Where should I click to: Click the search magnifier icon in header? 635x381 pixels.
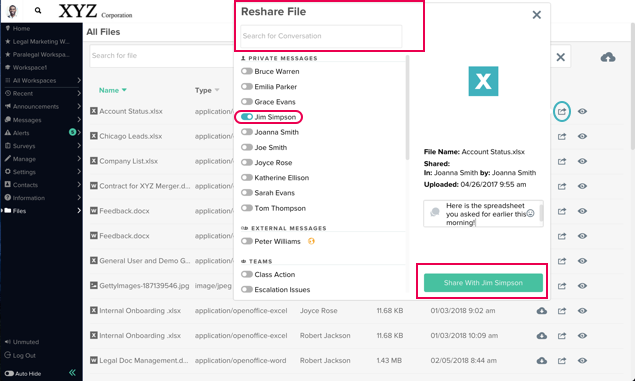(38, 11)
